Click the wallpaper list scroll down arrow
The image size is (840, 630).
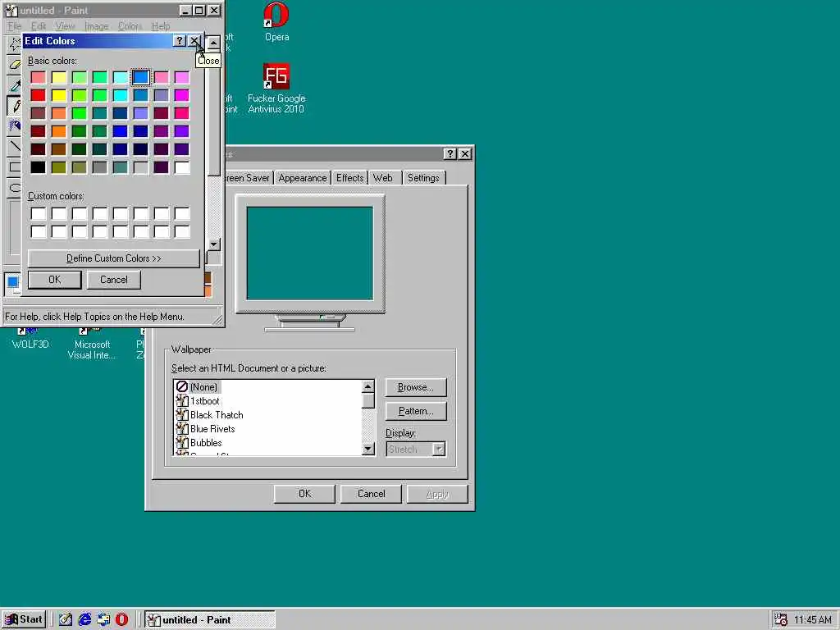coord(368,449)
